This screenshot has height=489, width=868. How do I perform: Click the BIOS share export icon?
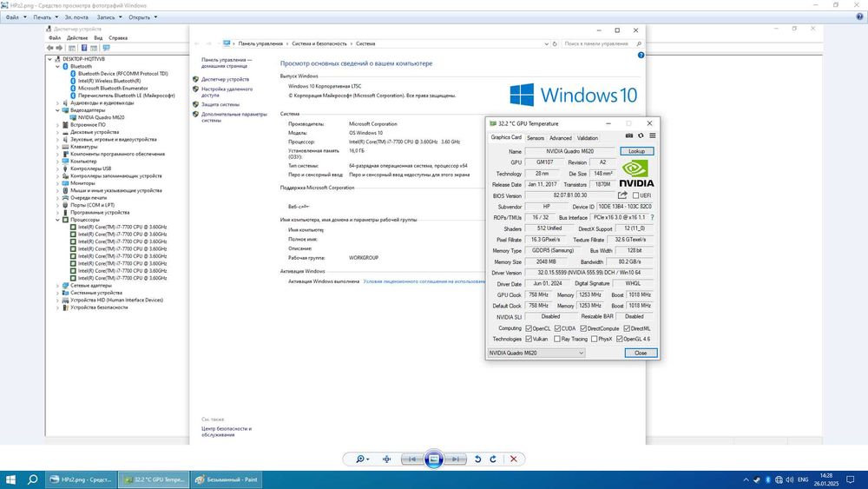(x=622, y=195)
